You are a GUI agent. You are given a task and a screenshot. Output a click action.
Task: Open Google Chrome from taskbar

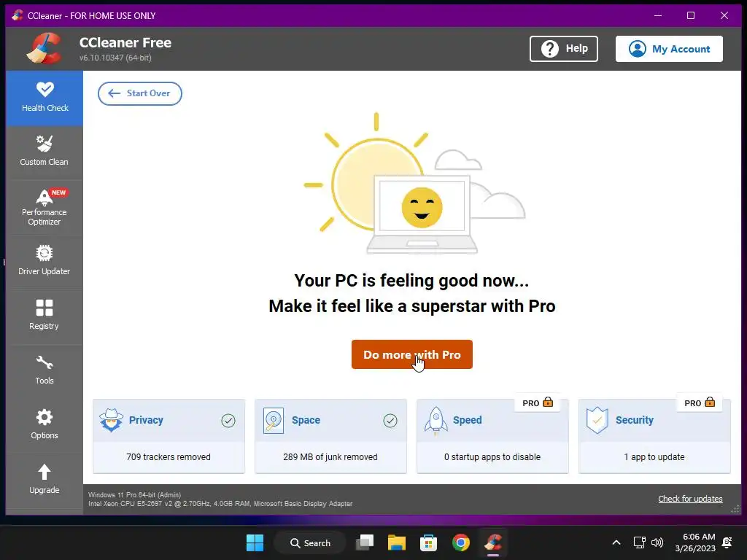coord(461,542)
